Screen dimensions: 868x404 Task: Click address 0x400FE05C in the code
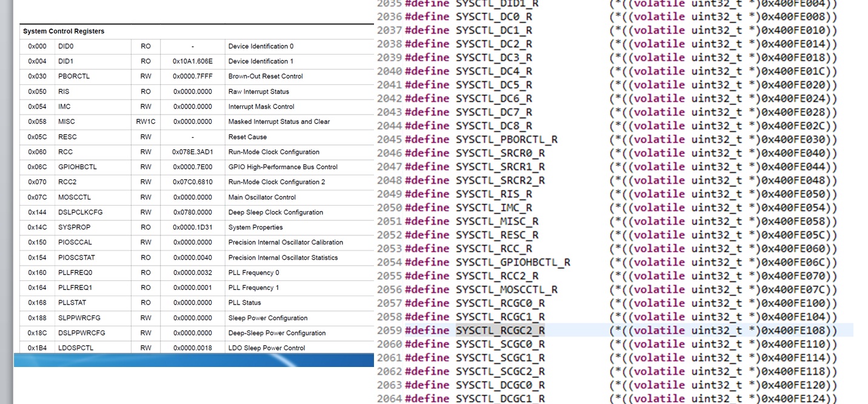(x=793, y=235)
